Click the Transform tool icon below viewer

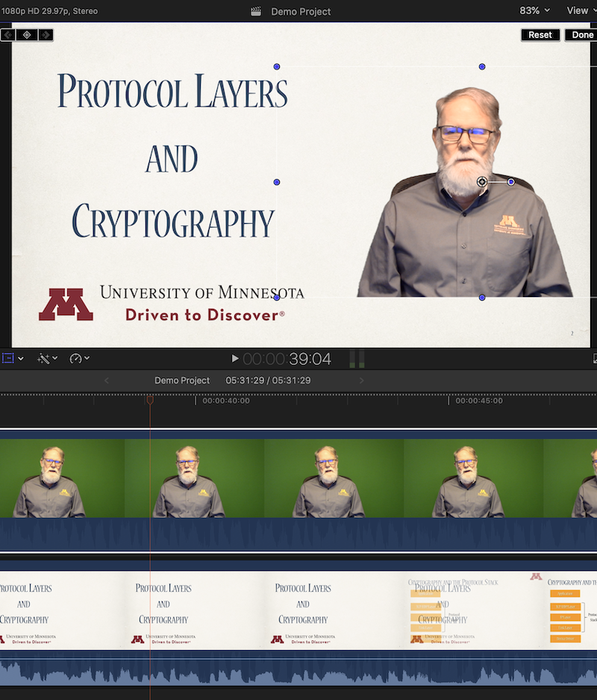tap(8, 358)
